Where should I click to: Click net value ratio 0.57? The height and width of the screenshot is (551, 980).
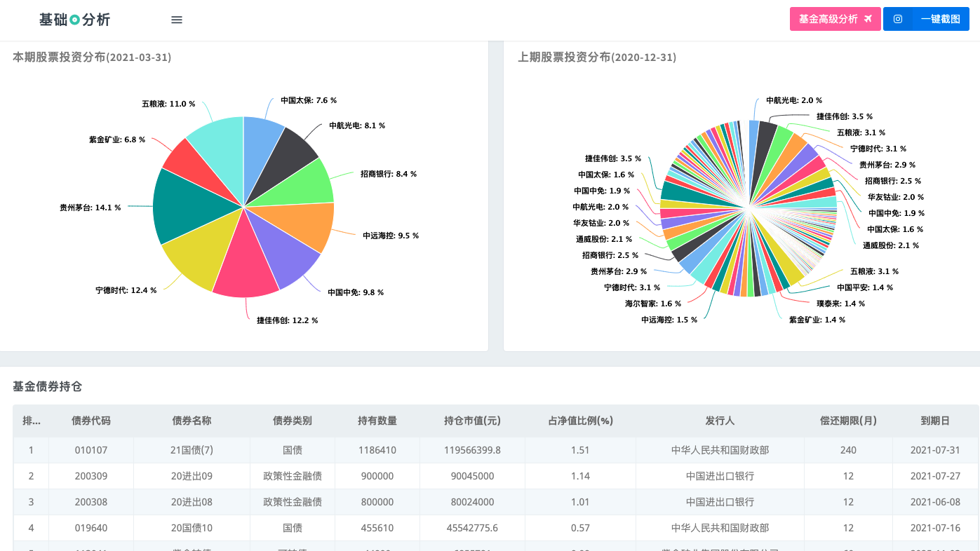pyautogui.click(x=580, y=528)
